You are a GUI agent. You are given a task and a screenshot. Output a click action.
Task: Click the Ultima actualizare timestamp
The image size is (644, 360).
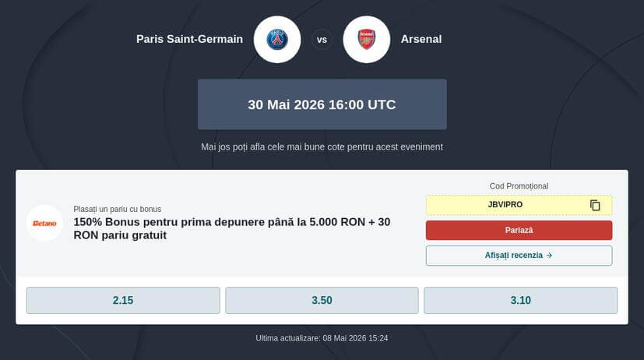[322, 338]
